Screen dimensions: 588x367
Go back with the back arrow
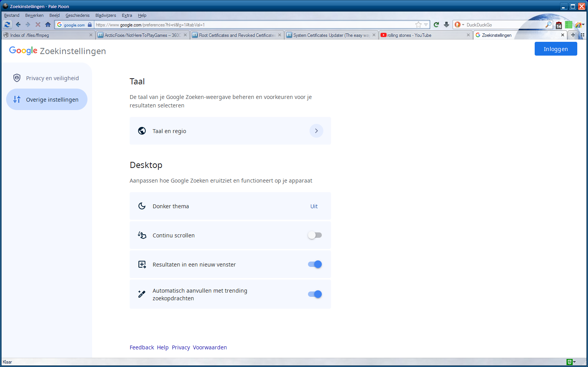coord(18,25)
